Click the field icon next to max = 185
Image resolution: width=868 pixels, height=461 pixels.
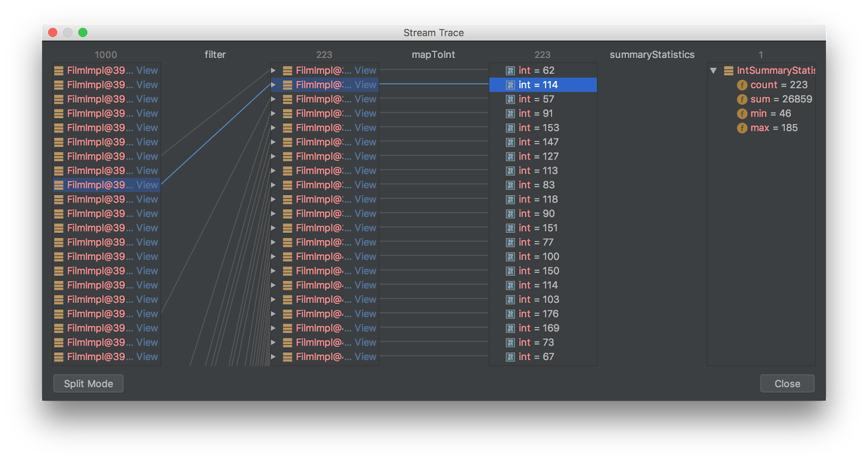(x=742, y=128)
